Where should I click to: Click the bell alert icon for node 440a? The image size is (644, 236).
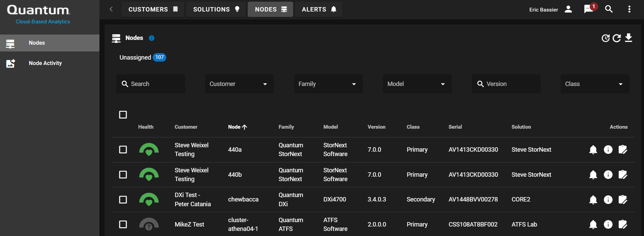593,150
